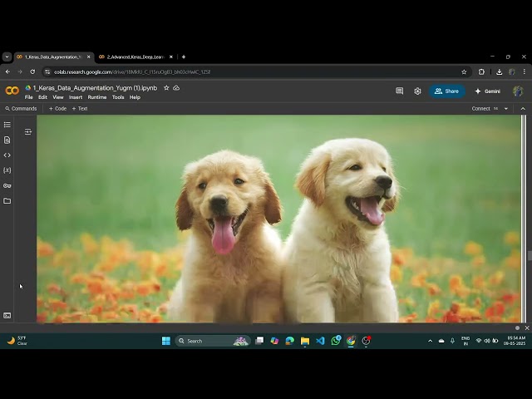Open browser downloads icon
This screenshot has height=399, width=532.
tap(499, 72)
